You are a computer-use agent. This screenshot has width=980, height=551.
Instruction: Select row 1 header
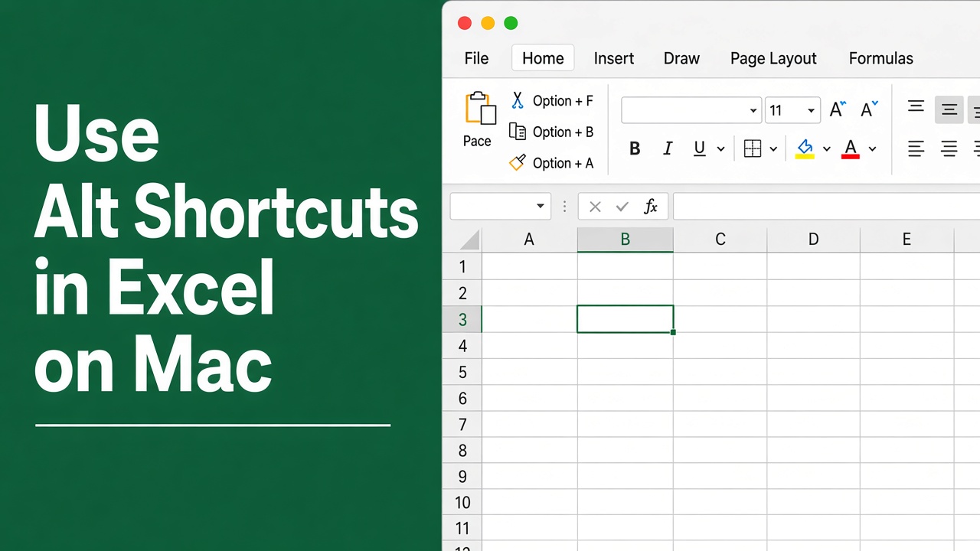(462, 266)
